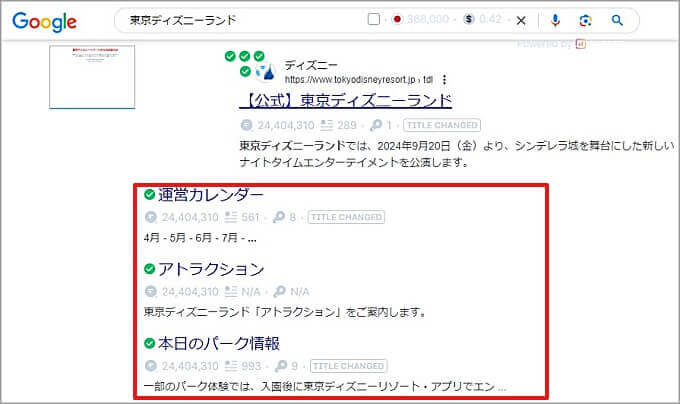Screen dimensions: 680x404
Task: Click the tokyodisneyresort.jp URL text
Action: coord(359,80)
